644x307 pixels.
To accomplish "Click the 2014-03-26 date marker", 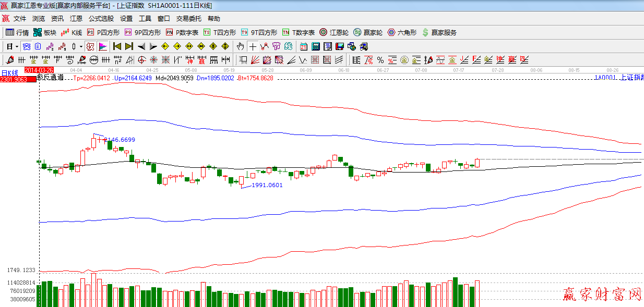I will [39, 69].
